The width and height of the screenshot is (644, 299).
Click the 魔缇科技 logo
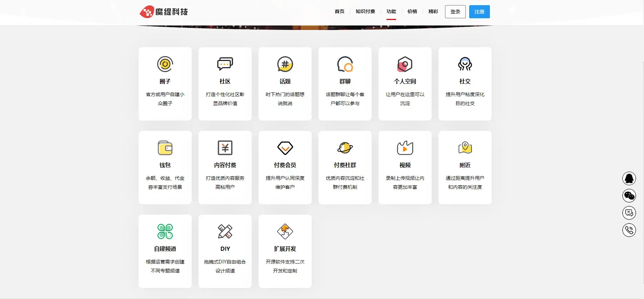click(164, 12)
